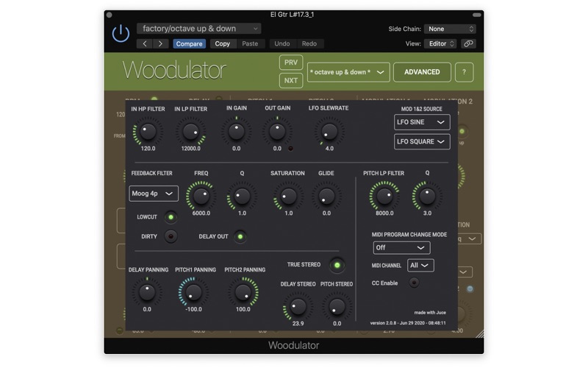
Task: Toggle the plugin power bypass icon
Action: (121, 33)
